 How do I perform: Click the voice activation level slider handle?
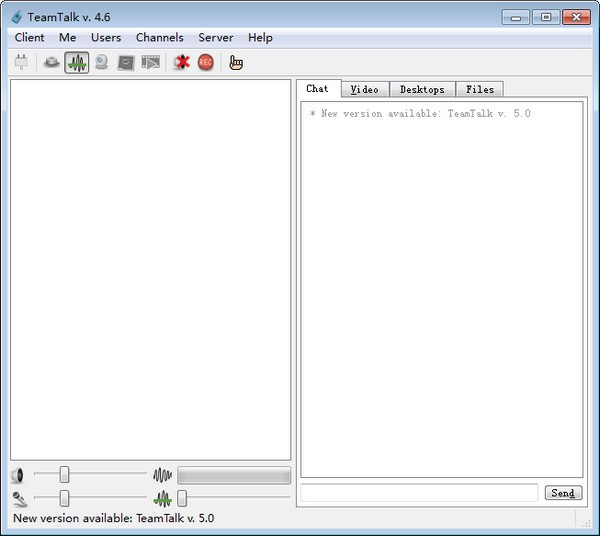(x=182, y=498)
